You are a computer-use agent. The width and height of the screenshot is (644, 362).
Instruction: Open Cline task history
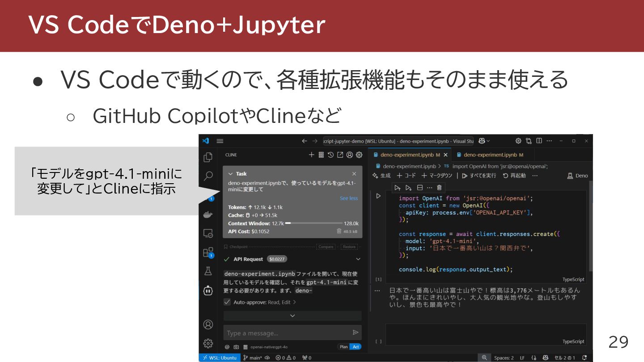[330, 155]
